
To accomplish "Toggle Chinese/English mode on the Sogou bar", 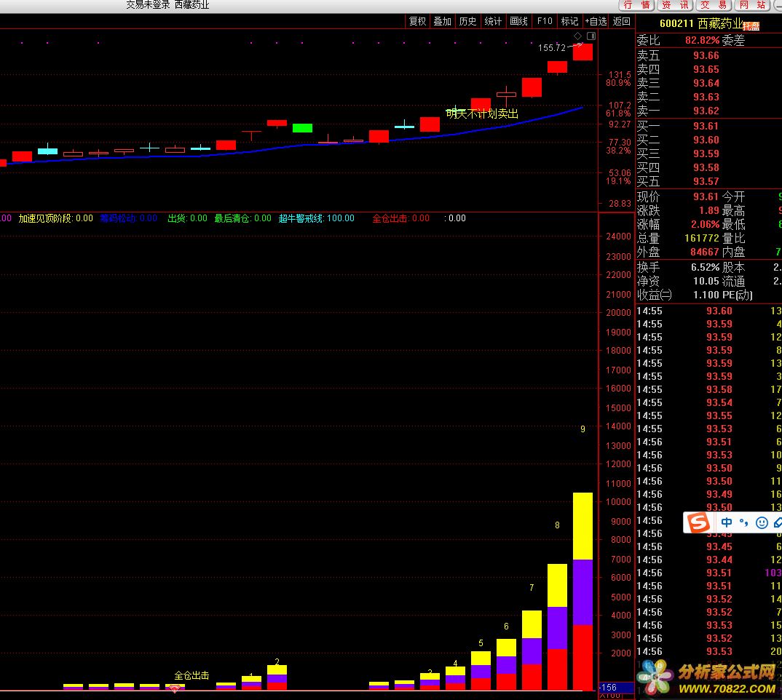I will click(727, 522).
